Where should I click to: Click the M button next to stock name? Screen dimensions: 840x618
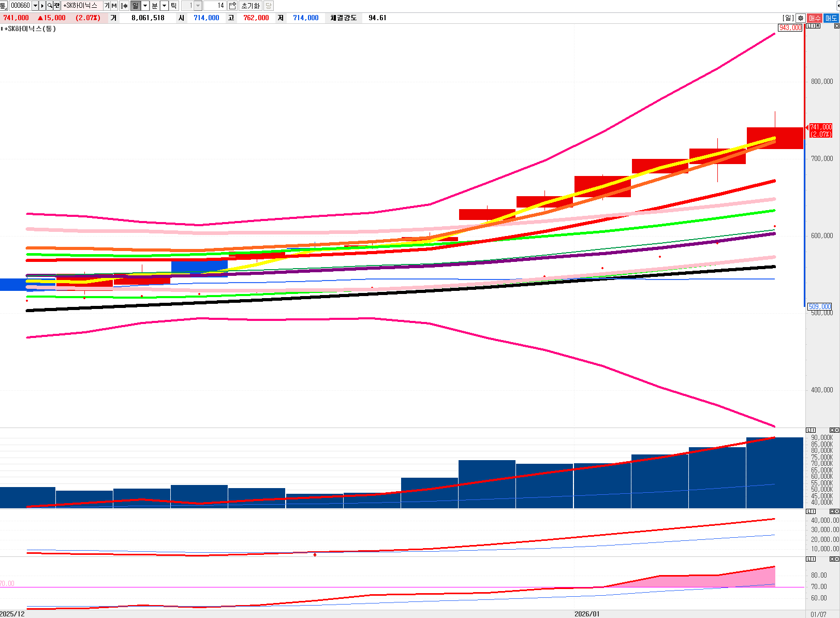click(x=114, y=6)
